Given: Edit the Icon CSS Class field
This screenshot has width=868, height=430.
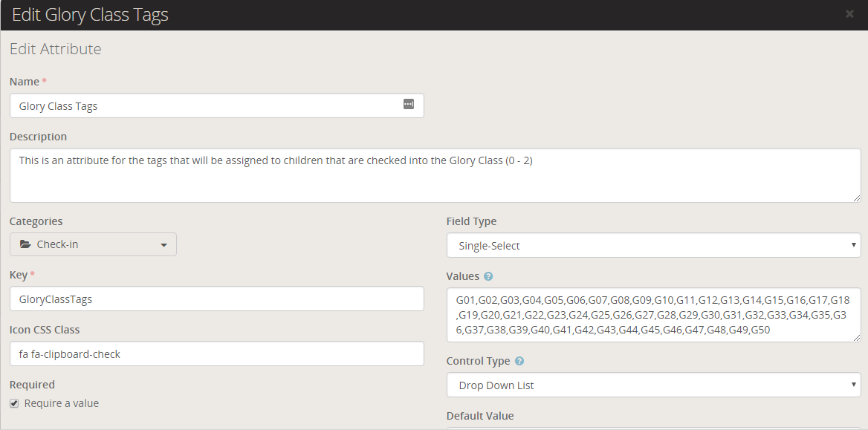Looking at the screenshot, I should (x=216, y=354).
